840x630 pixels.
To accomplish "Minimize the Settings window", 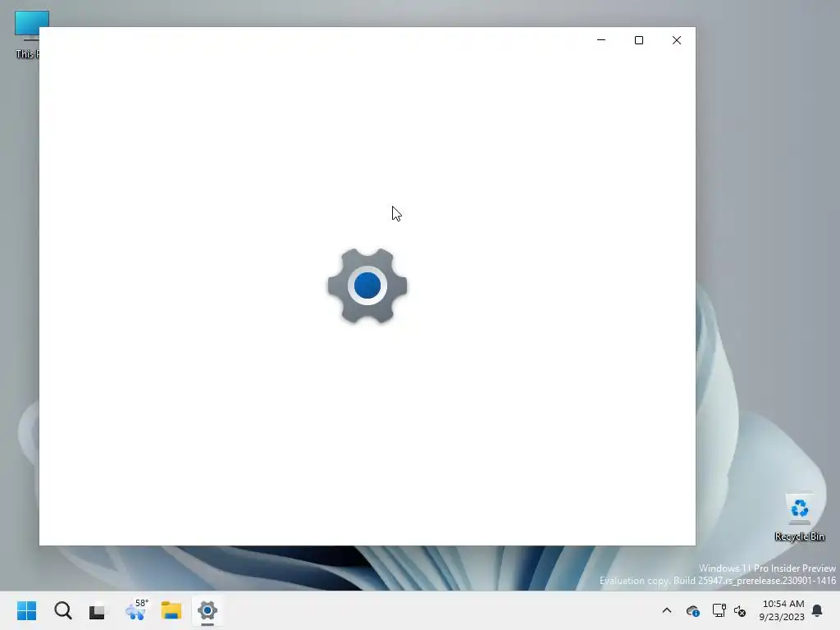I will (x=601, y=40).
